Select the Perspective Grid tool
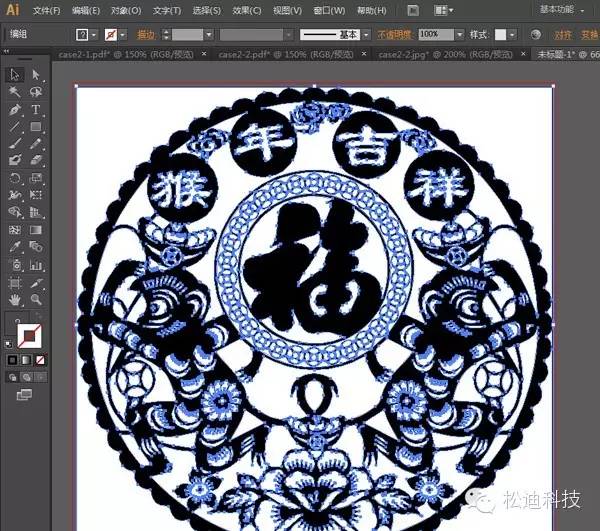 pos(36,212)
